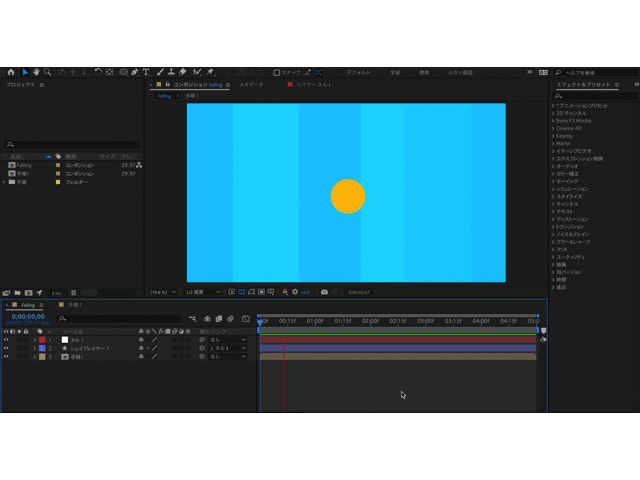Click the Home icon in toolbar
This screenshot has width=640, height=480.
pos(11,72)
